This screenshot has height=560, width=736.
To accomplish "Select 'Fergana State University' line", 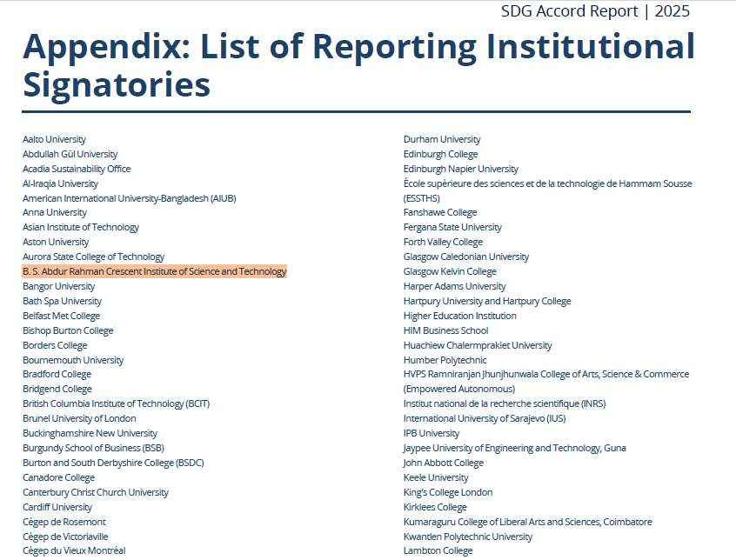I will pyautogui.click(x=452, y=227).
